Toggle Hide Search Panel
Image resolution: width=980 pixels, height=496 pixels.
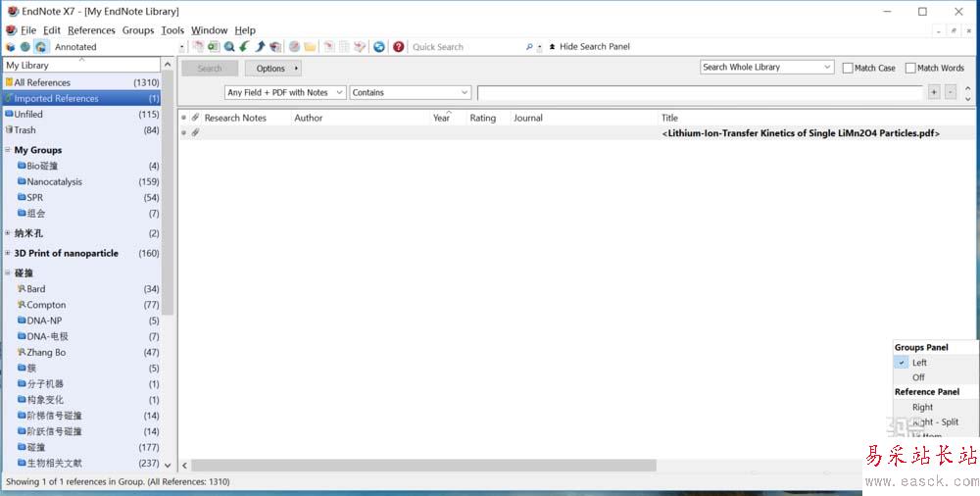point(589,47)
